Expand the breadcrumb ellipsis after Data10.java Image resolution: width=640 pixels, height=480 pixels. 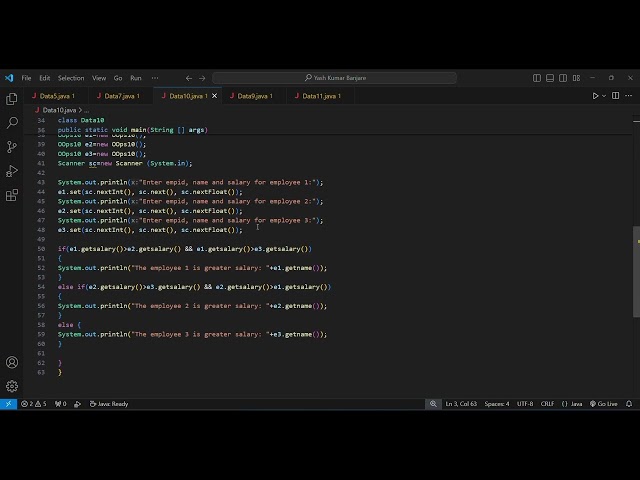pyautogui.click(x=87, y=110)
